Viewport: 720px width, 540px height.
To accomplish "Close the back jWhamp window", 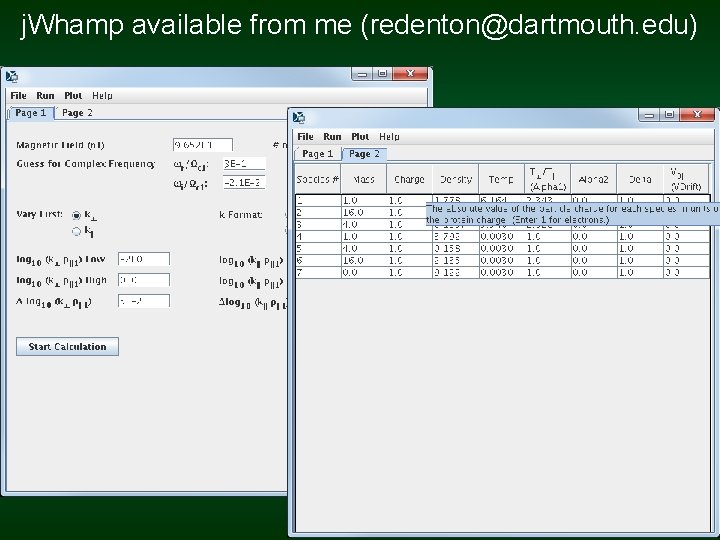I will 411,73.
